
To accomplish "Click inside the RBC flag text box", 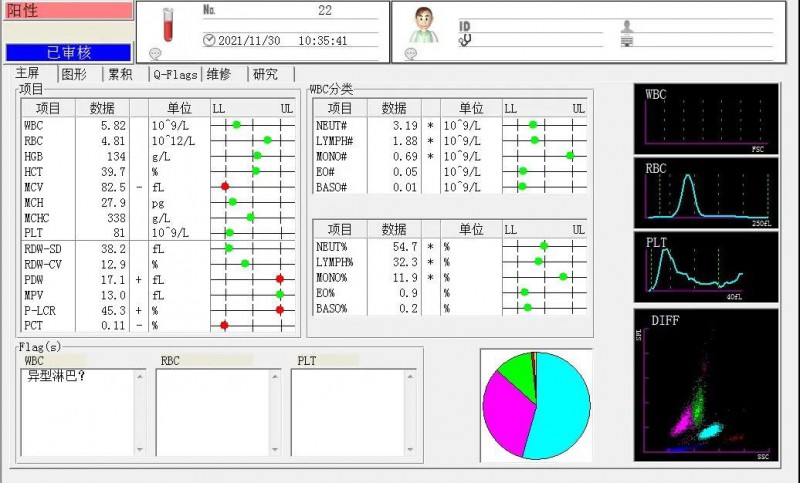I will [x=213, y=413].
